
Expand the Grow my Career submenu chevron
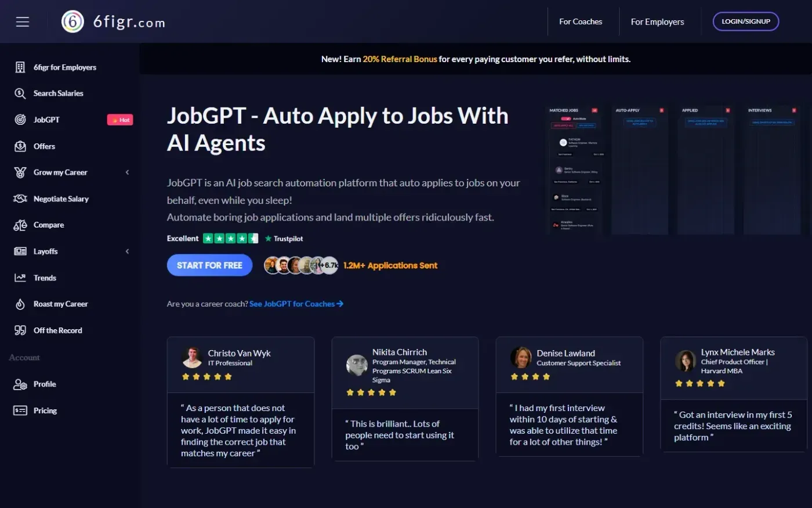point(127,172)
